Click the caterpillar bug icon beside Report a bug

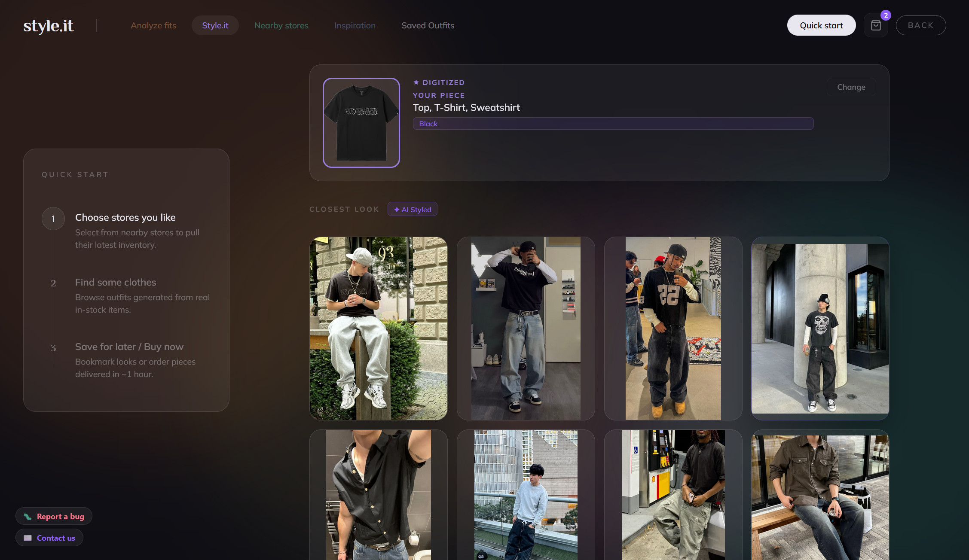27,516
